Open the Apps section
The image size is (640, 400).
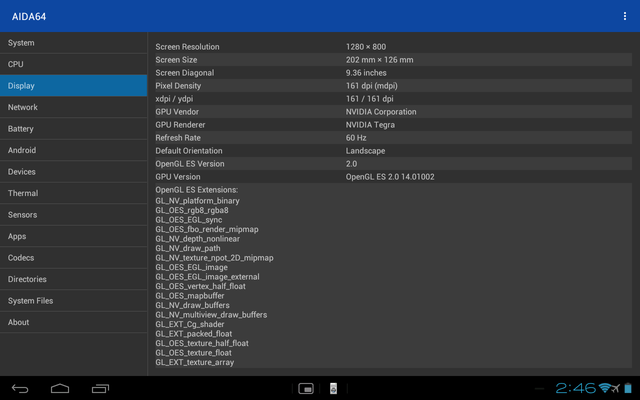point(73,236)
